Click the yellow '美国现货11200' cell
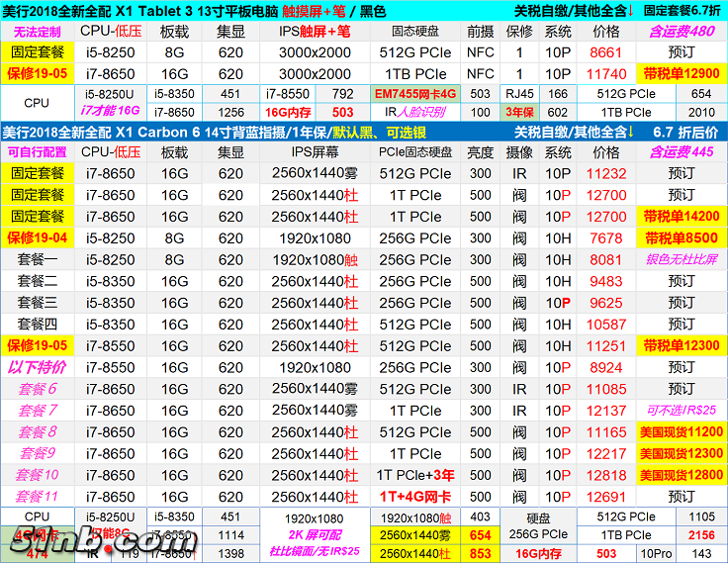This screenshot has width=728, height=563. point(682,431)
